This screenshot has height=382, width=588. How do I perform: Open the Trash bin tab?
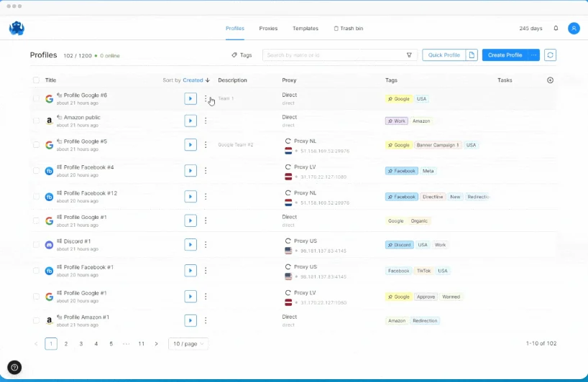tap(349, 29)
